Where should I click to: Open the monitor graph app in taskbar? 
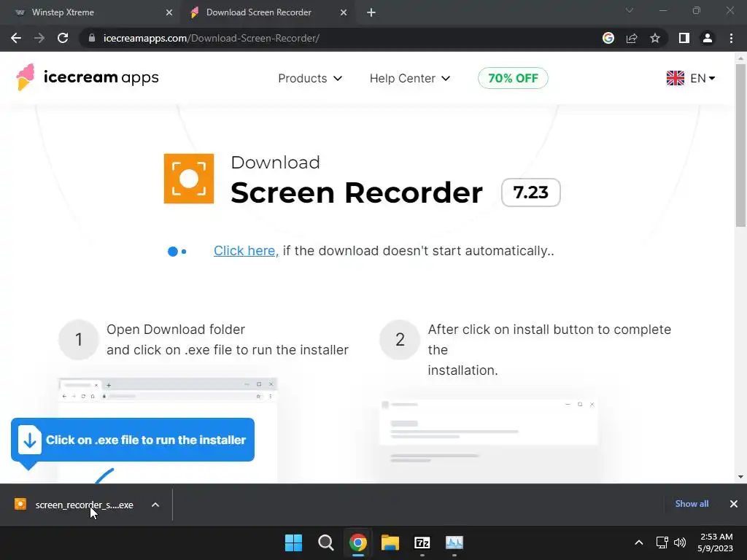(x=454, y=542)
